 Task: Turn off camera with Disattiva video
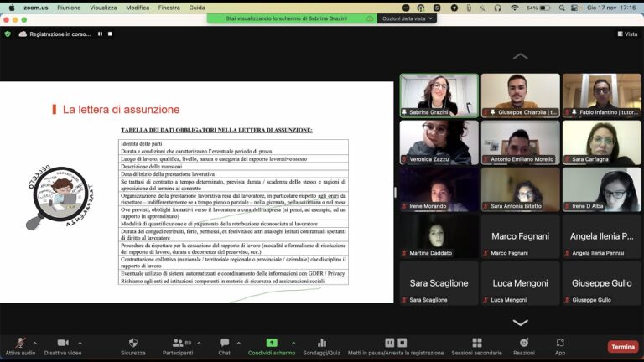pos(63,346)
